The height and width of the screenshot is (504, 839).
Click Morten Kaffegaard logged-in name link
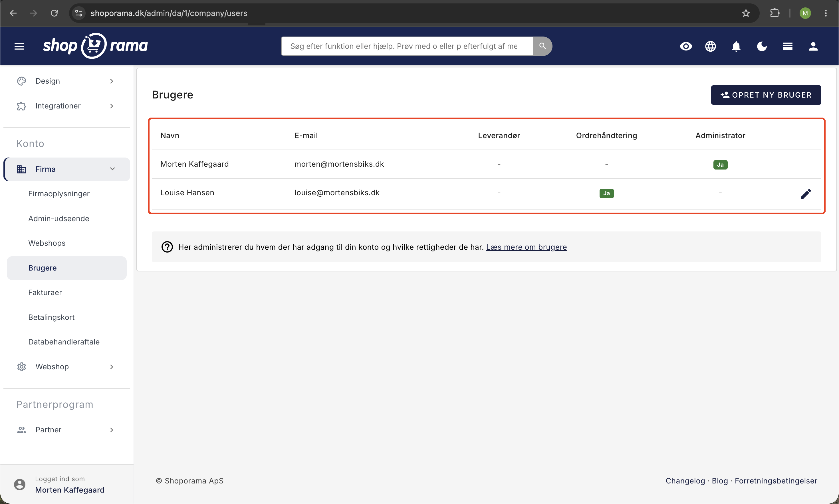[x=70, y=490]
